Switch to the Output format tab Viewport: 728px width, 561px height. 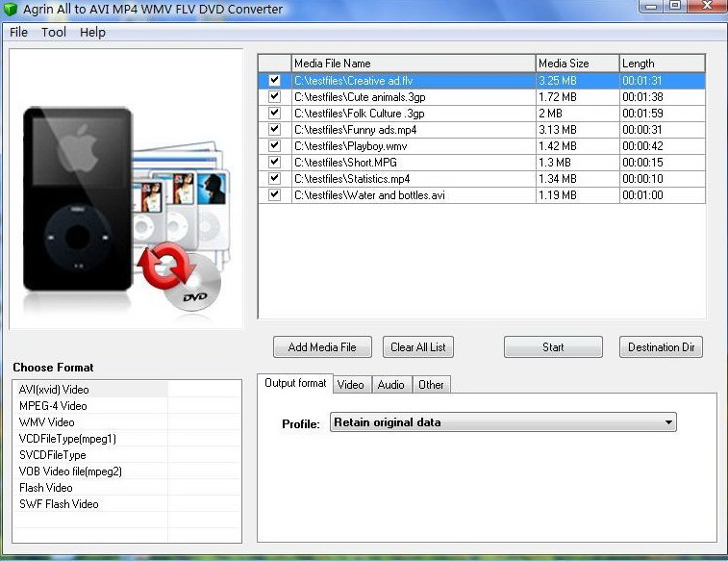295,383
